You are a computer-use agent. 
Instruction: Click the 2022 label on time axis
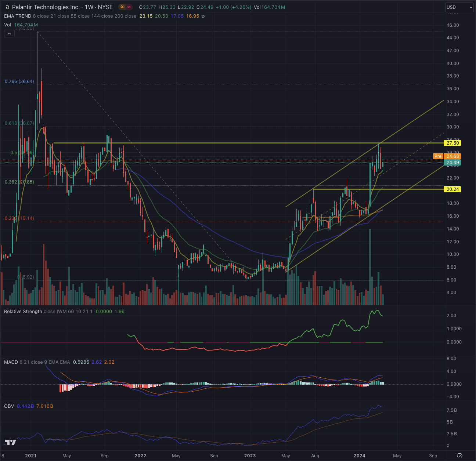coord(140,456)
